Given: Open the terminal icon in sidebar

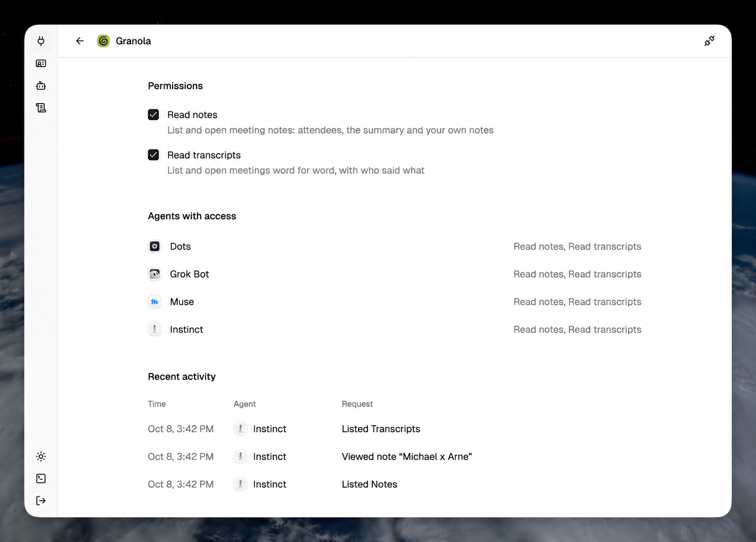Looking at the screenshot, I should (x=41, y=478).
